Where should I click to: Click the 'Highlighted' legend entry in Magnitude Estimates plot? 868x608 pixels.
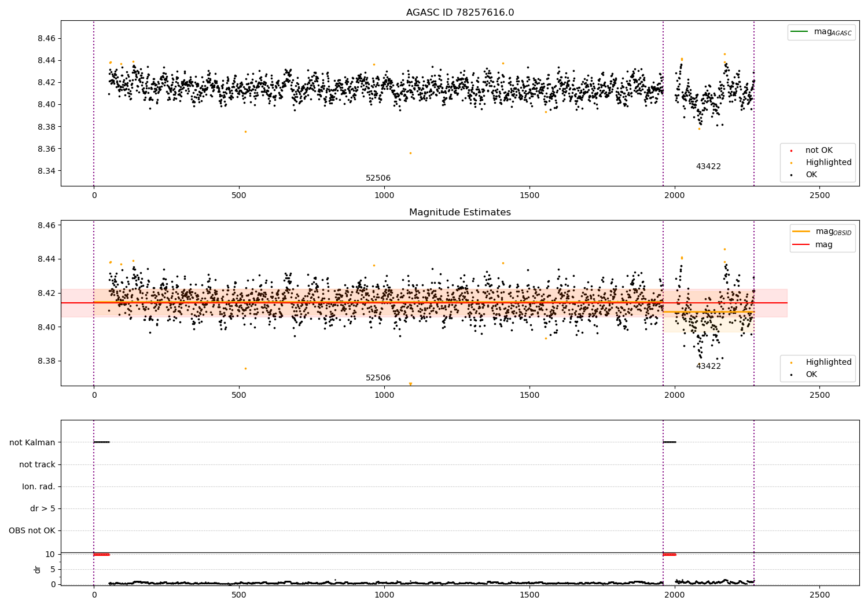click(x=828, y=362)
